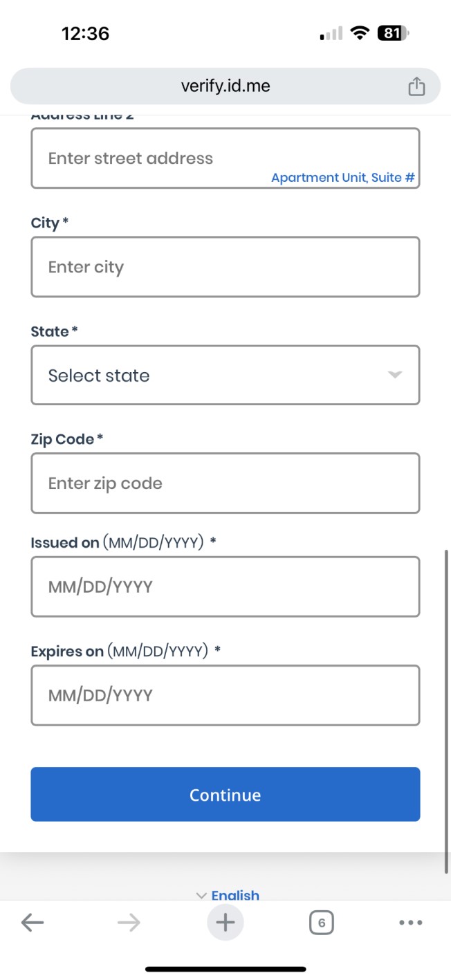
Task: Open the Select state dropdown
Action: (225, 375)
